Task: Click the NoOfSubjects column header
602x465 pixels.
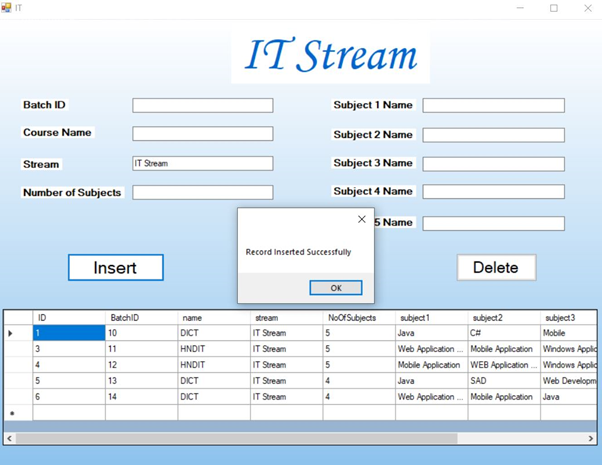Action: point(359,318)
